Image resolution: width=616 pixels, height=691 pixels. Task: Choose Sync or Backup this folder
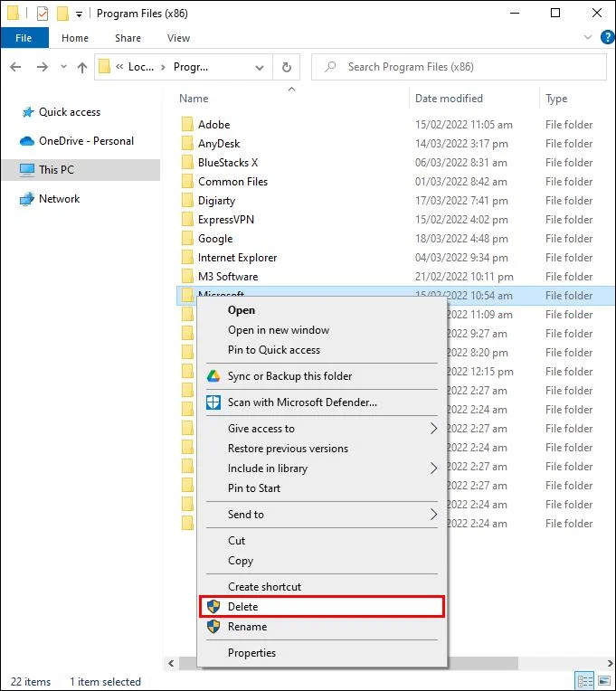[x=322, y=376]
